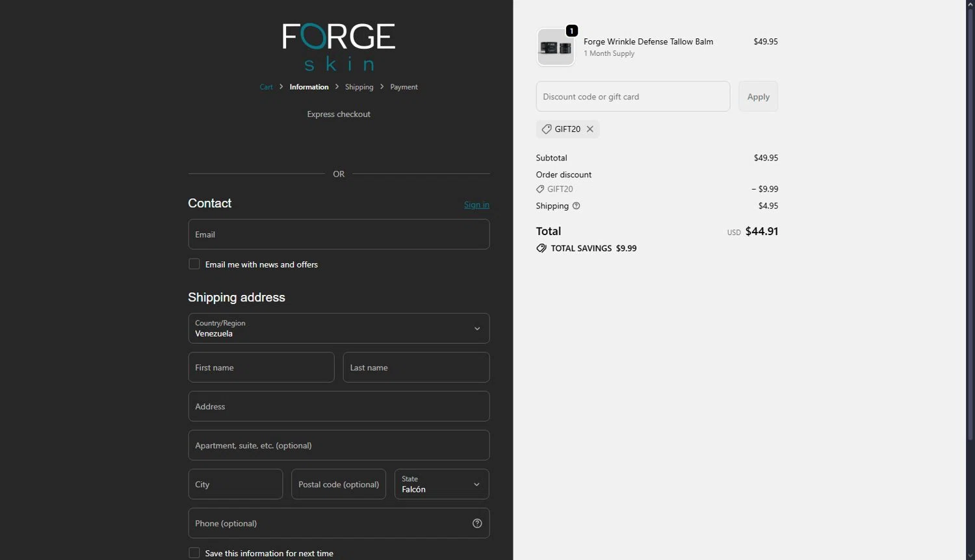The width and height of the screenshot is (975, 560).
Task: Click the '1 Month Supply' text
Action: (x=609, y=54)
